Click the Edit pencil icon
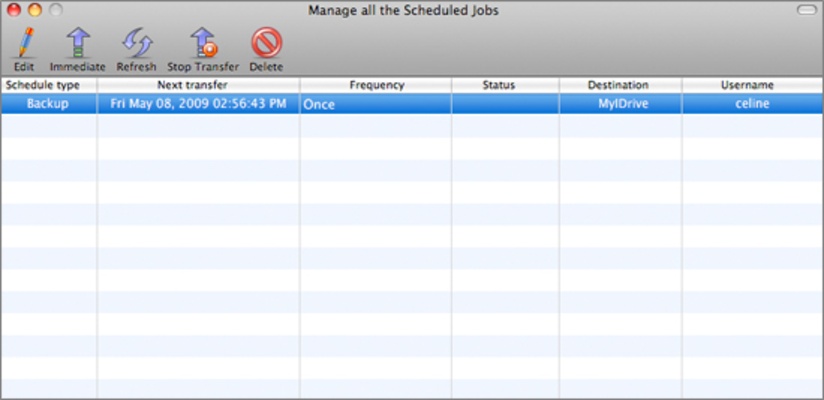 24,43
